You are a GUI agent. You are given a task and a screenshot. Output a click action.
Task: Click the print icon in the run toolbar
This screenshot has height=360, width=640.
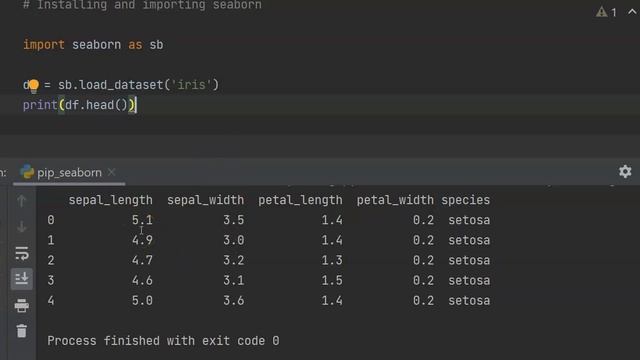pyautogui.click(x=22, y=305)
